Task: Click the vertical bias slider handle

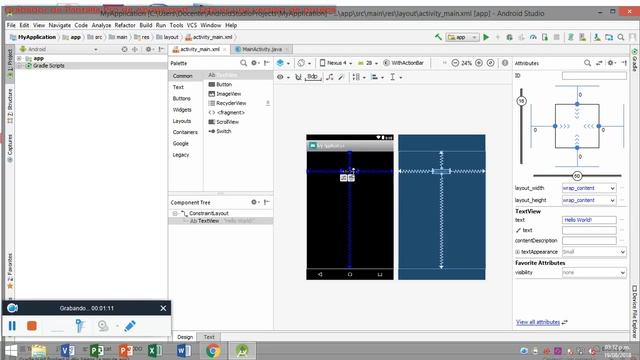Action: point(521,101)
